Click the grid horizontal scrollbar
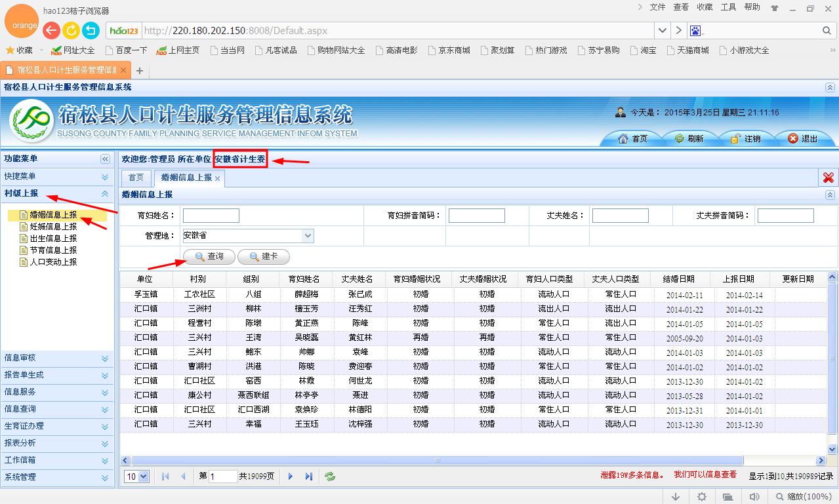Viewport: 839px width, 504px height. click(x=438, y=461)
